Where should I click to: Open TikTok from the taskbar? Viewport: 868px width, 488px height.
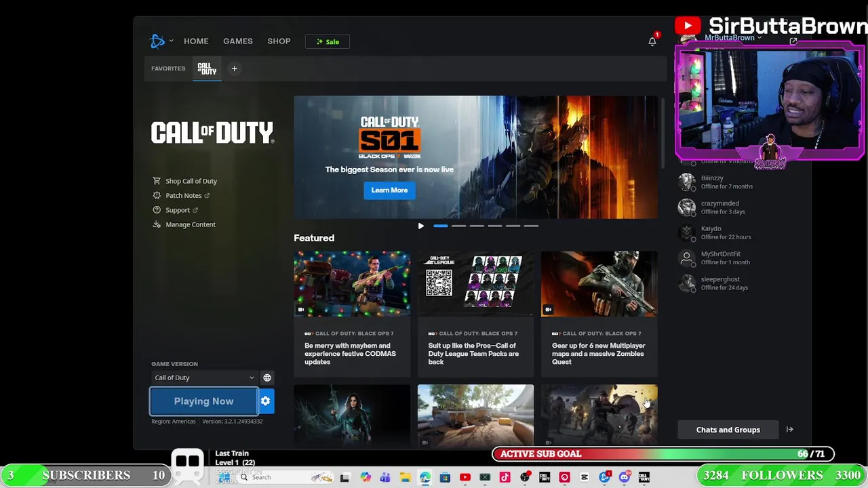505,477
